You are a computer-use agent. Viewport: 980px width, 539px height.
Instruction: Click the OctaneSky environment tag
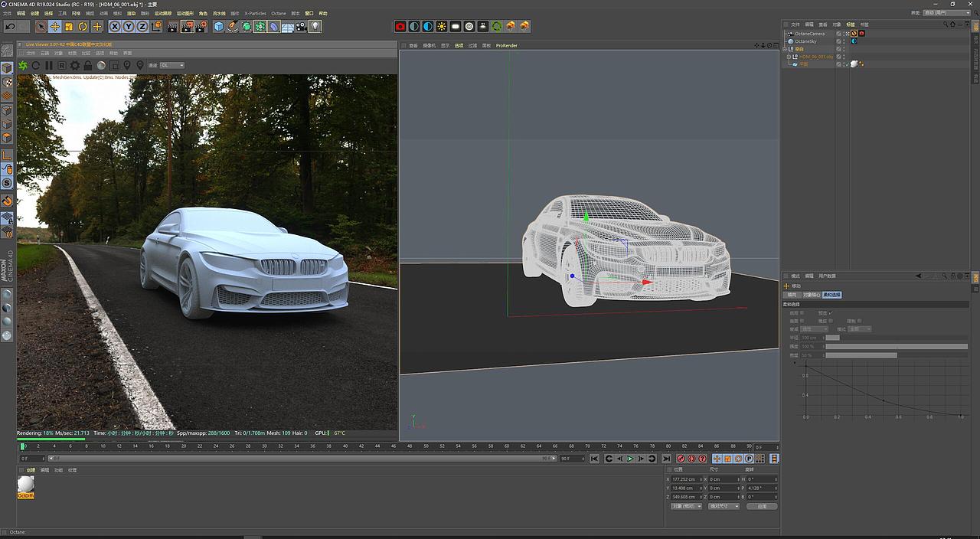click(854, 41)
